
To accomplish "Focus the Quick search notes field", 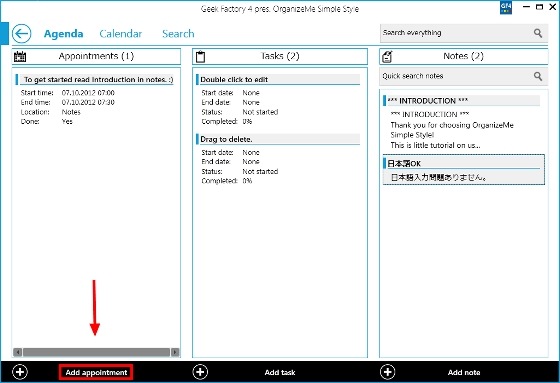I will [x=464, y=76].
